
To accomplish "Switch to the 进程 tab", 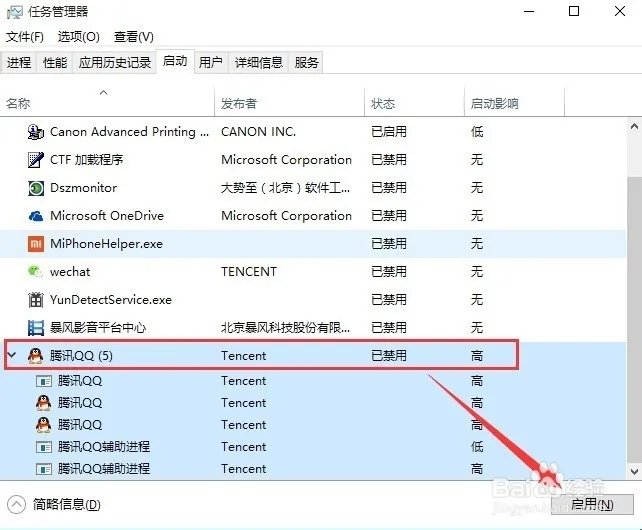I will point(18,62).
